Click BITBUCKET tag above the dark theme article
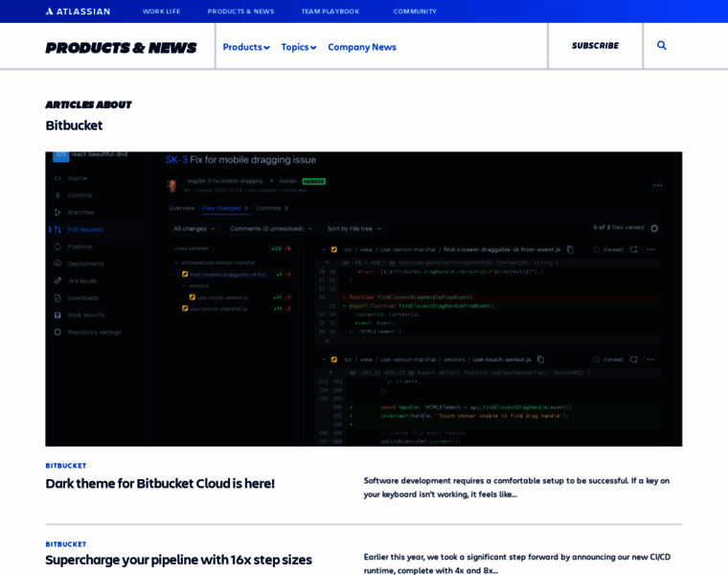The image size is (728, 575). pyautogui.click(x=65, y=466)
